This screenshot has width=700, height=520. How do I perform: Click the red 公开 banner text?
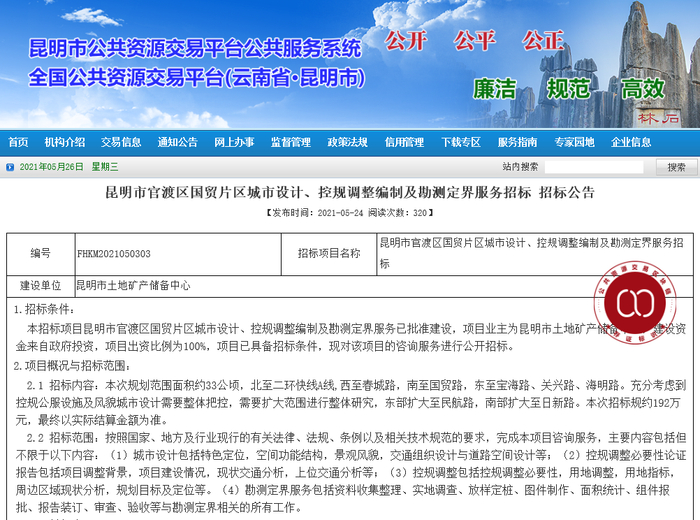[406, 41]
